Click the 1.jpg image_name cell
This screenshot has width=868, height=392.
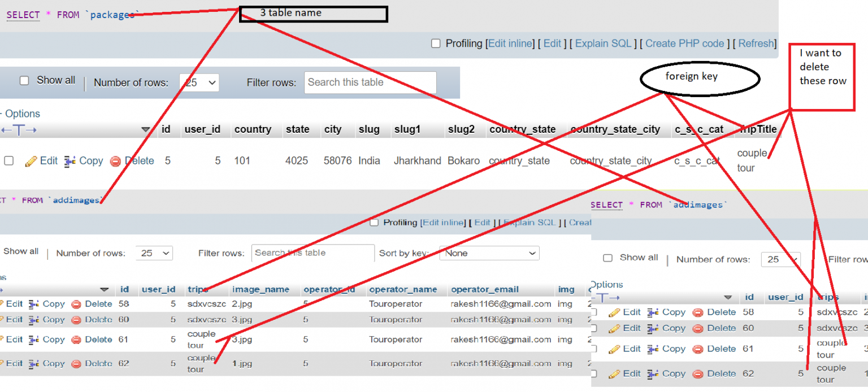[x=241, y=364]
